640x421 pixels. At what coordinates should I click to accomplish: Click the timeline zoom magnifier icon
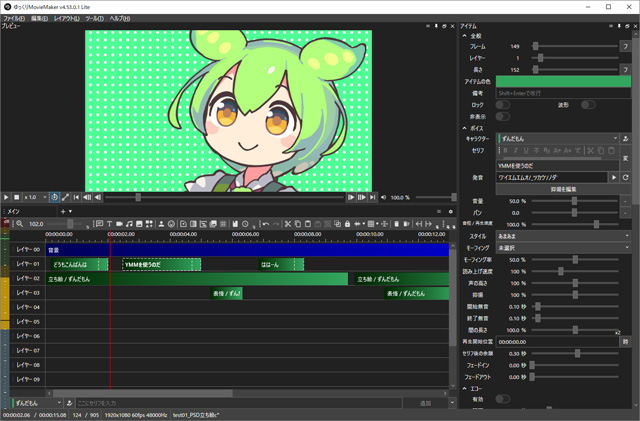(x=19, y=224)
